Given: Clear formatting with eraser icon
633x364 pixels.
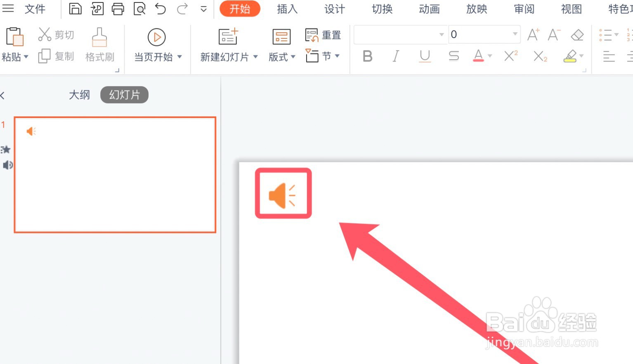Looking at the screenshot, I should [x=577, y=35].
